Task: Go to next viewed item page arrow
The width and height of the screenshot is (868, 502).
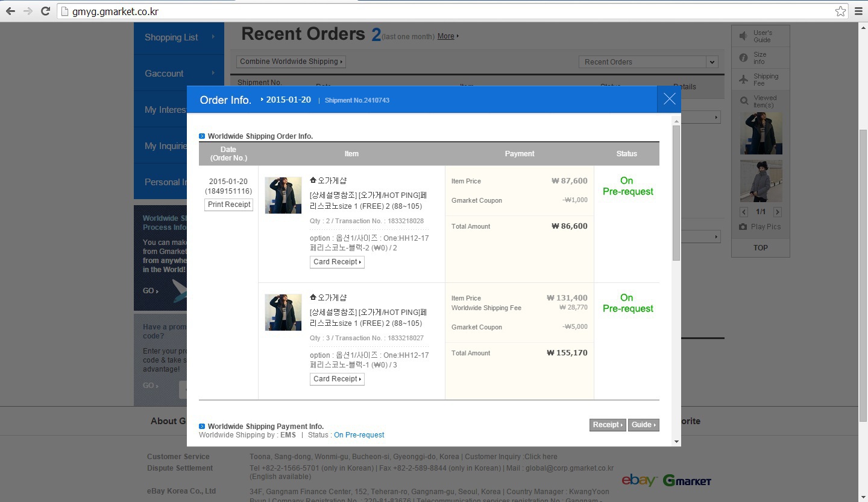Action: pos(778,212)
